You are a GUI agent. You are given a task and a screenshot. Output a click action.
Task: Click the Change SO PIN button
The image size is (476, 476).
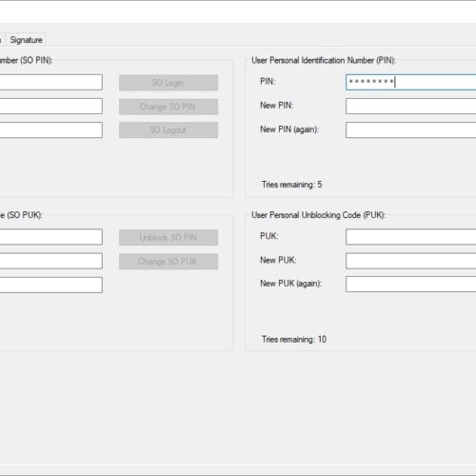click(x=169, y=107)
